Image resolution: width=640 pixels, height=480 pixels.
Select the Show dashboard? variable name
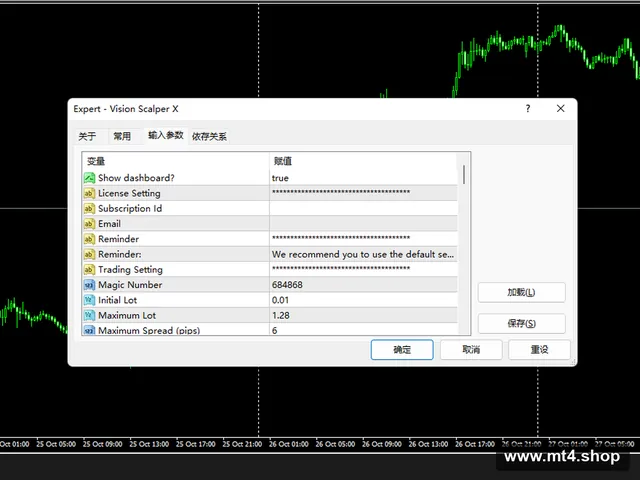coord(136,178)
